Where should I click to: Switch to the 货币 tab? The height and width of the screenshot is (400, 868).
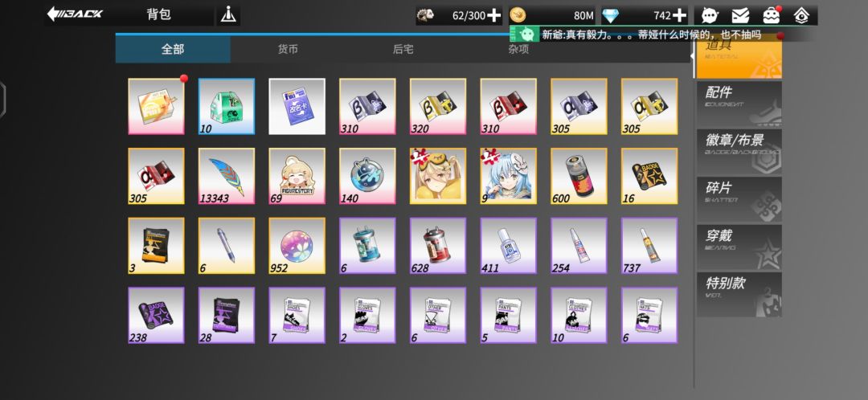pyautogui.click(x=288, y=49)
